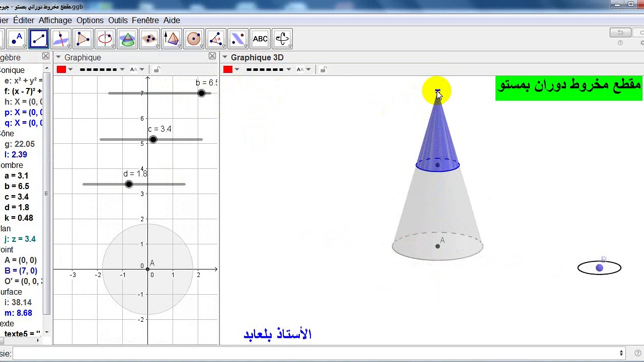
Task: Open color dropdown arrow in Graphique 3D bar
Action: pos(237,69)
